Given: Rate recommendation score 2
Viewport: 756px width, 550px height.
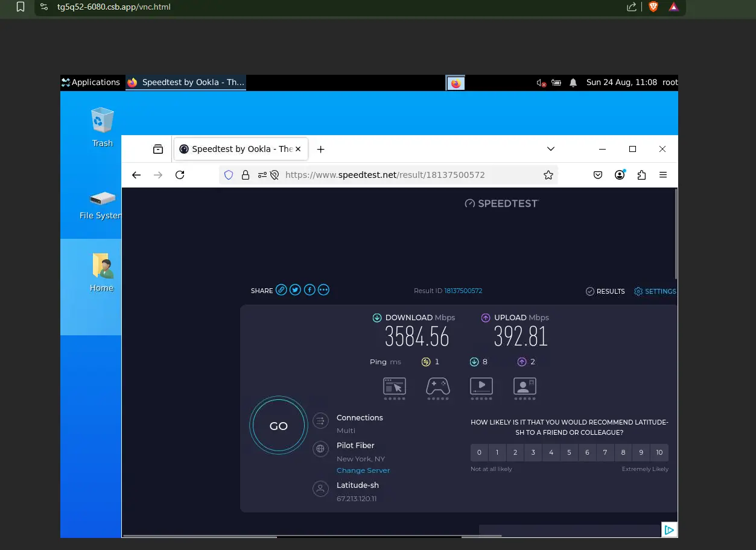Looking at the screenshot, I should click(x=515, y=452).
